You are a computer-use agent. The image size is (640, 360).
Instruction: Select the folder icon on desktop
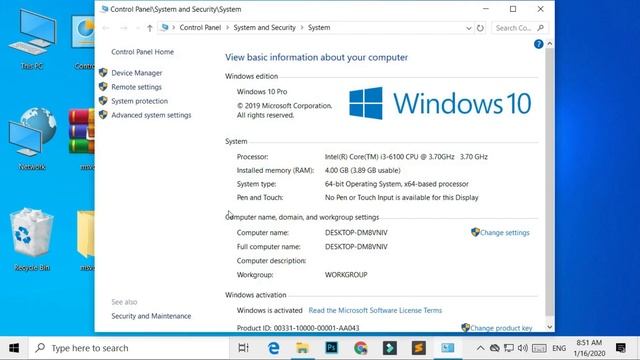86,240
